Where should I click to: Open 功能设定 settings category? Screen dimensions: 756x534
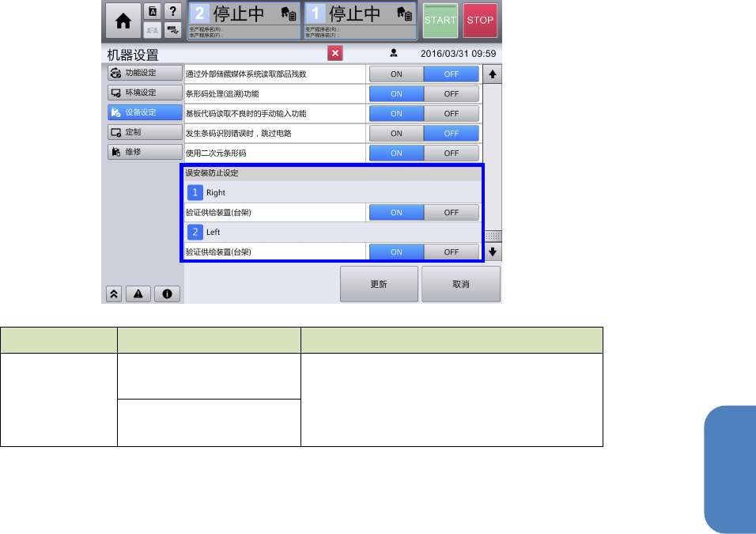[146, 73]
